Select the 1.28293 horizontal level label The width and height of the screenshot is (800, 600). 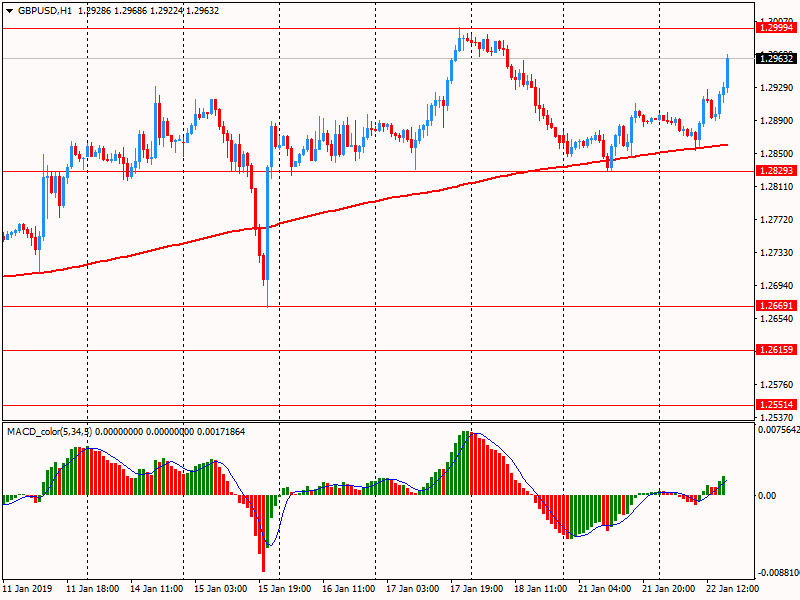coord(777,171)
